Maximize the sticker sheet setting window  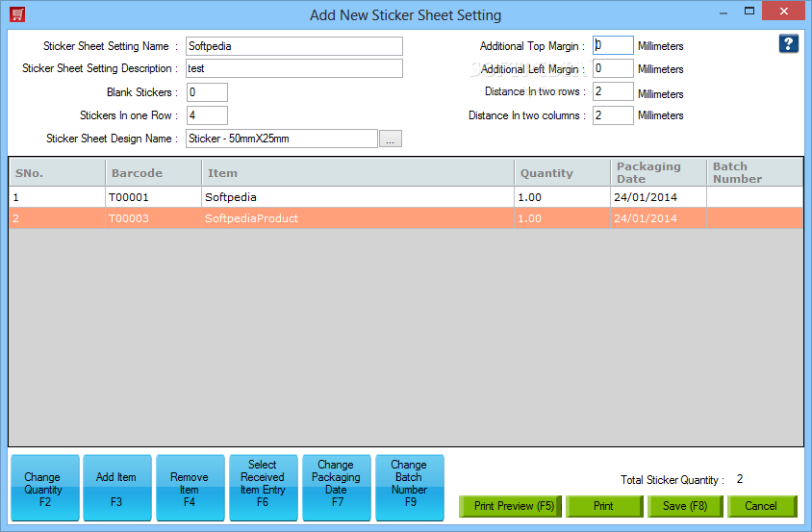(x=749, y=12)
